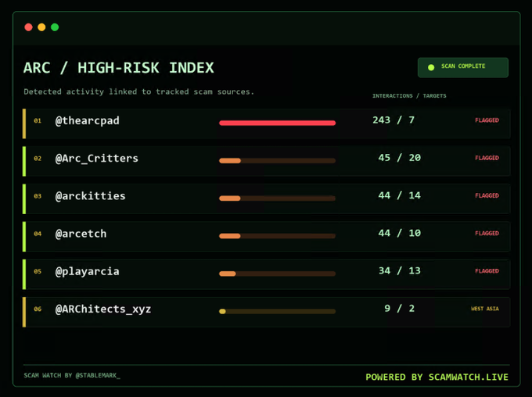Click the 34 / 13 interactions value
The height and width of the screenshot is (397, 532).
coord(400,270)
